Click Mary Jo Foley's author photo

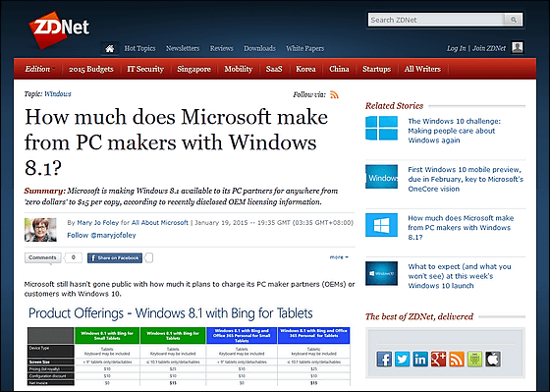click(x=40, y=230)
